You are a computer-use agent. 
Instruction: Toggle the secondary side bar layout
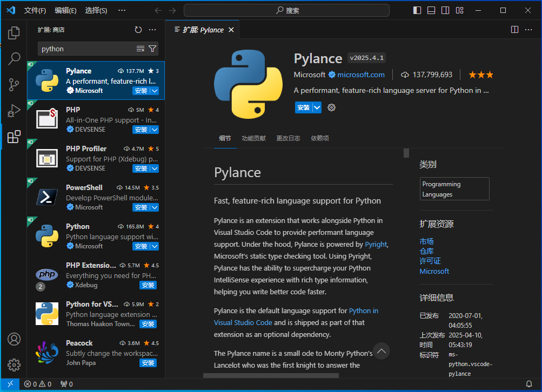pyautogui.click(x=445, y=10)
